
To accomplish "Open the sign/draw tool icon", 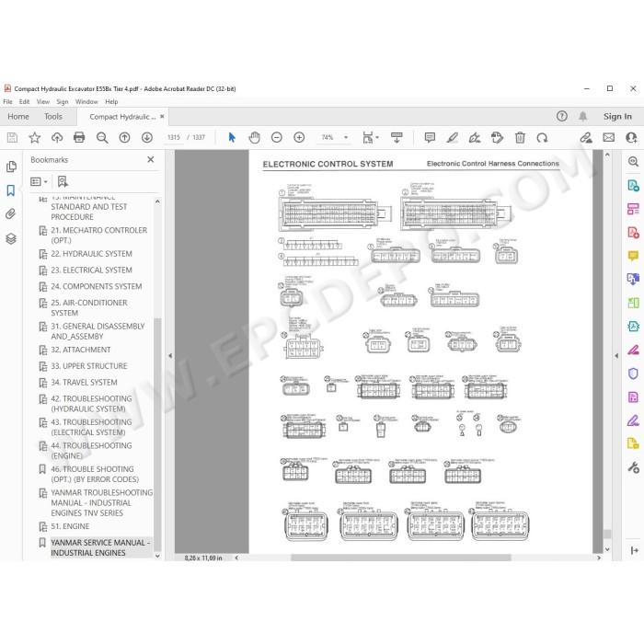I will 475,138.
